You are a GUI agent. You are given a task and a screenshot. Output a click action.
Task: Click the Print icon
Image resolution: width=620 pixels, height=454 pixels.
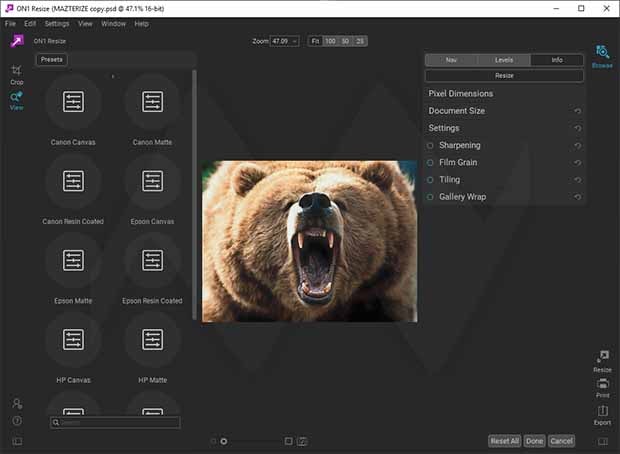click(602, 387)
